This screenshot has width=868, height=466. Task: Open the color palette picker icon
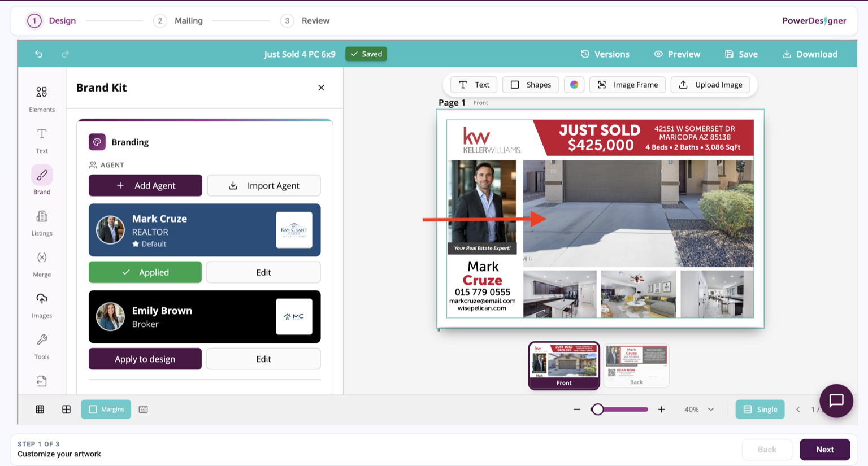coord(574,85)
